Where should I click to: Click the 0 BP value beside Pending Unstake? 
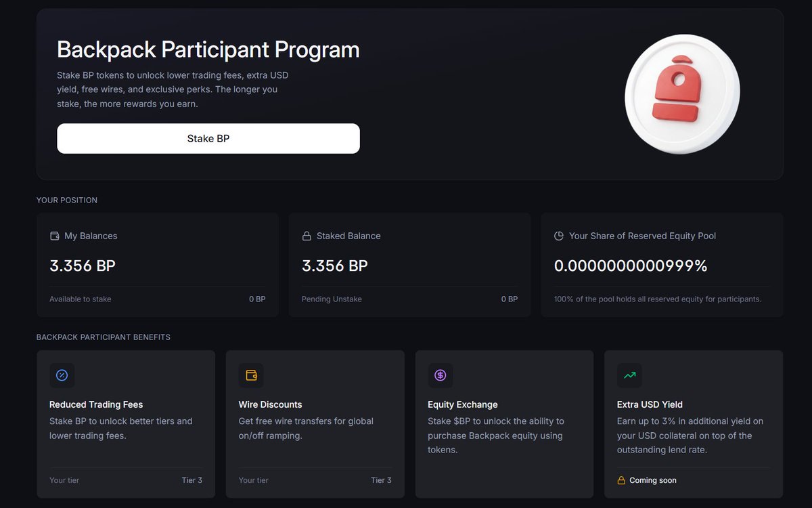[510, 299]
